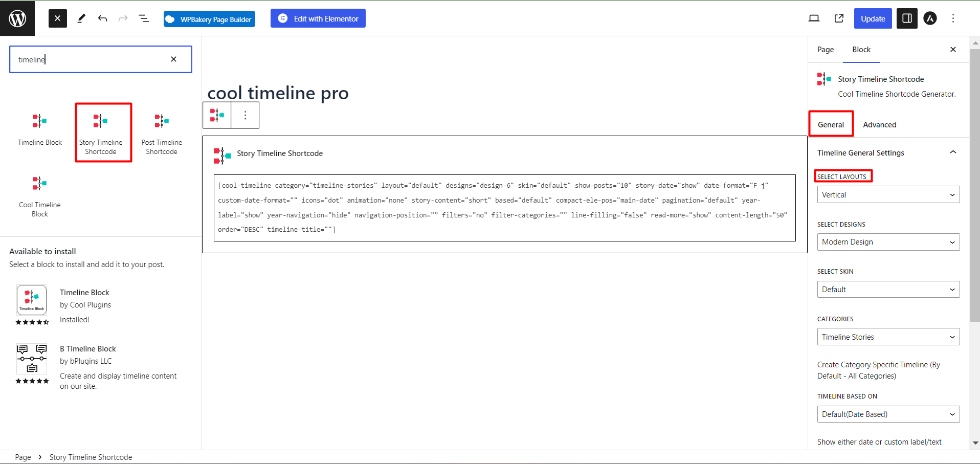Open the Select Designs dropdown
The image size is (980, 464).
click(x=888, y=242)
